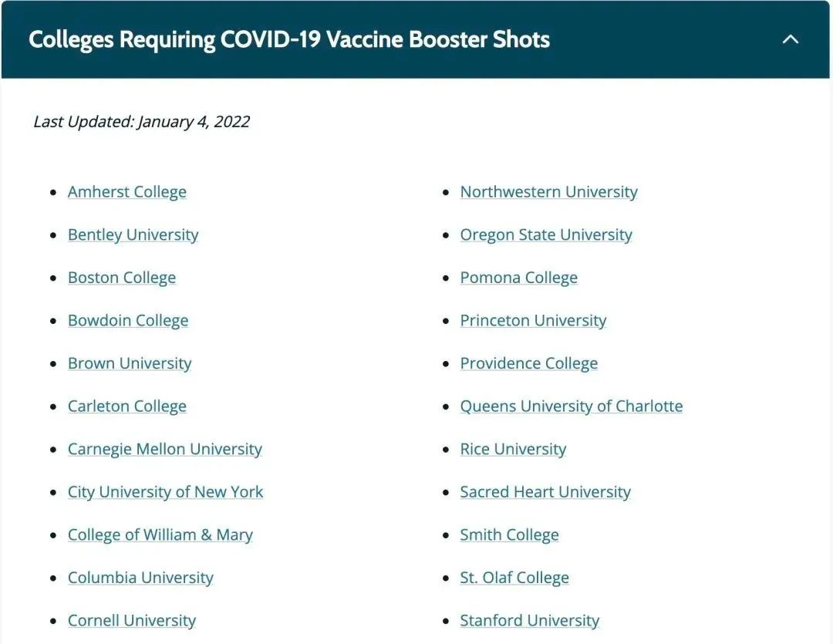
Task: Collapse the booster shots section chevron
Action: pos(790,39)
